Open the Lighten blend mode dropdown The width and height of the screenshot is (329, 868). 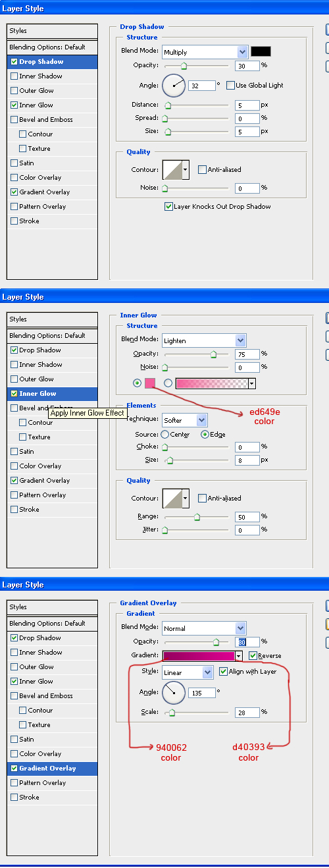204,340
